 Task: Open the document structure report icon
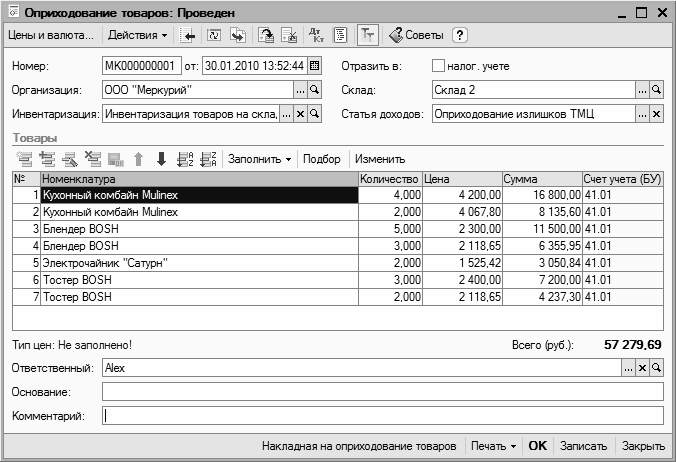pyautogui.click(x=340, y=35)
